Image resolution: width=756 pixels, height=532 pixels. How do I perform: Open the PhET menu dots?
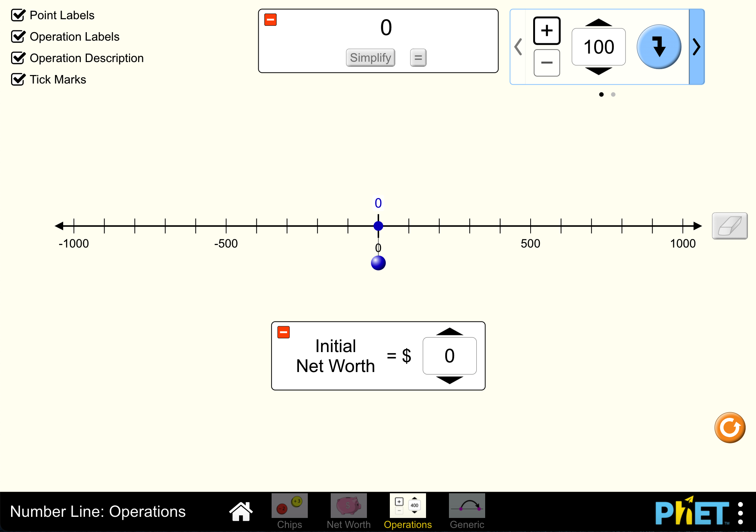coord(740,513)
